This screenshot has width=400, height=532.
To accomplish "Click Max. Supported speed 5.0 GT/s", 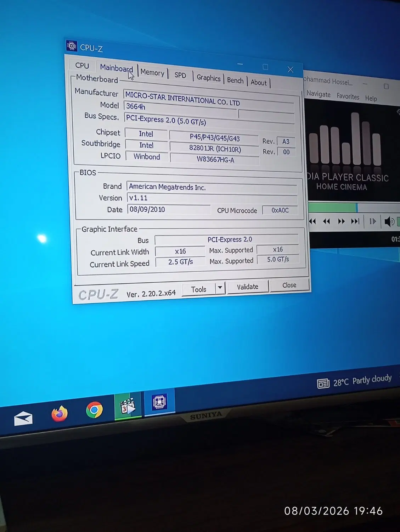I will 278,259.
